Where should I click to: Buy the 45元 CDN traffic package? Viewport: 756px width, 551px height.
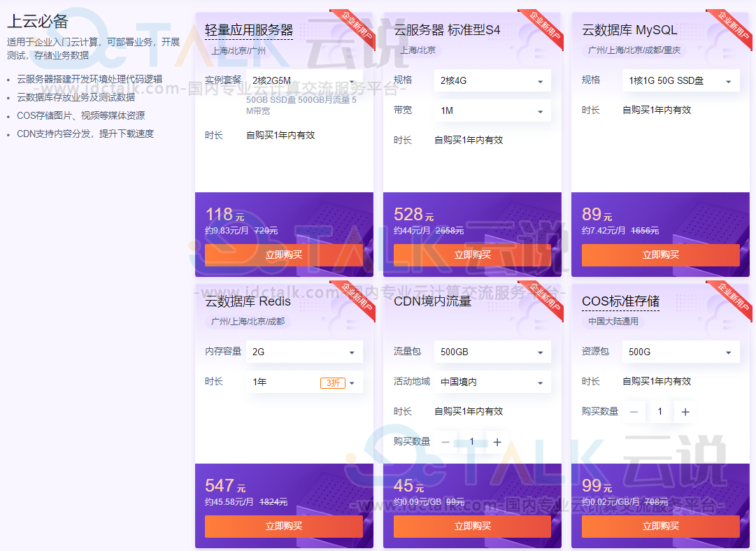click(472, 527)
